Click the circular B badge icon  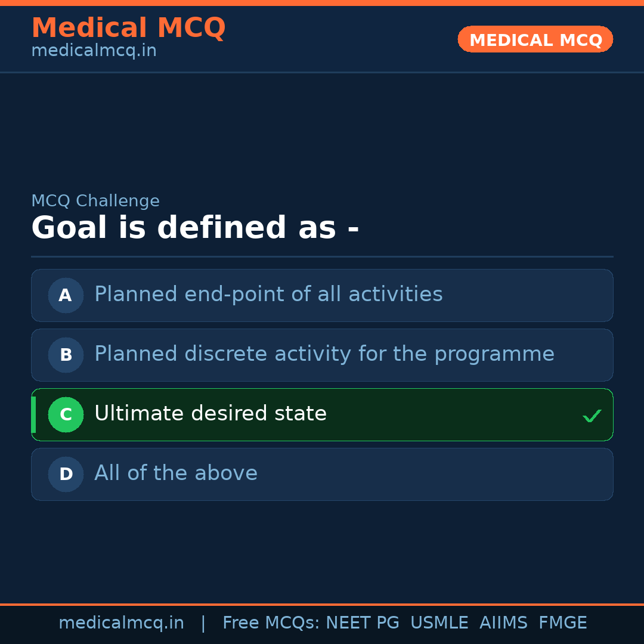(66, 355)
